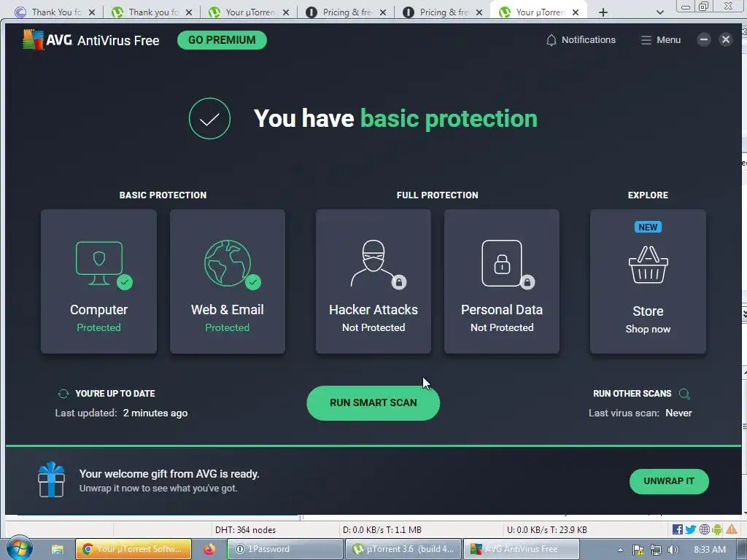The height and width of the screenshot is (560, 747).
Task: Close the first 'Thank You fo' tab
Action: 92,12
